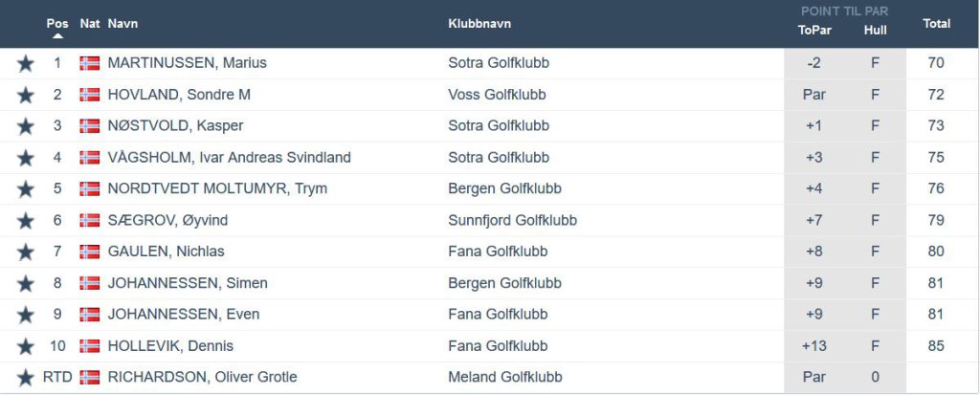Mark NØSTVOLD, Kasper as favorite
This screenshot has height=395, width=980.
pos(26,127)
